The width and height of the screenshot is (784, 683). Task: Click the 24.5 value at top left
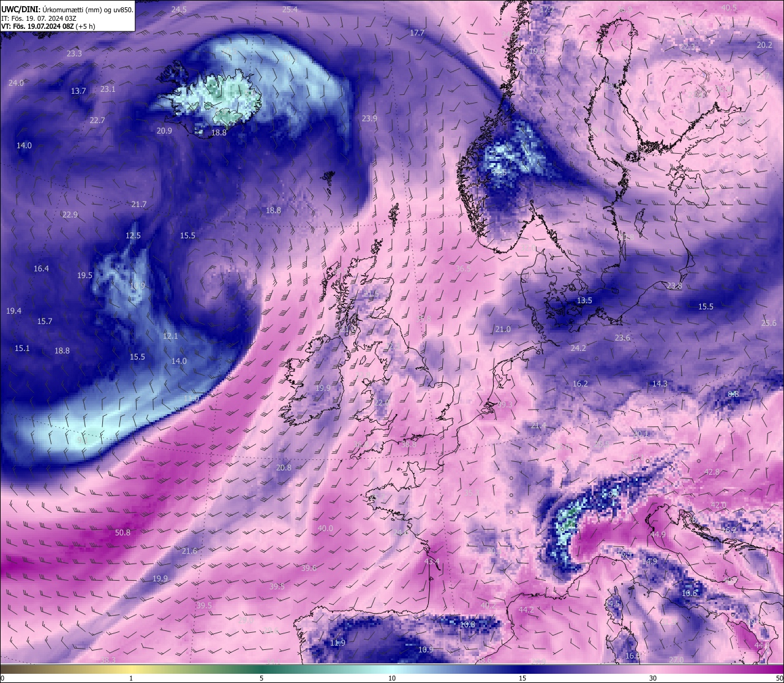click(x=179, y=9)
